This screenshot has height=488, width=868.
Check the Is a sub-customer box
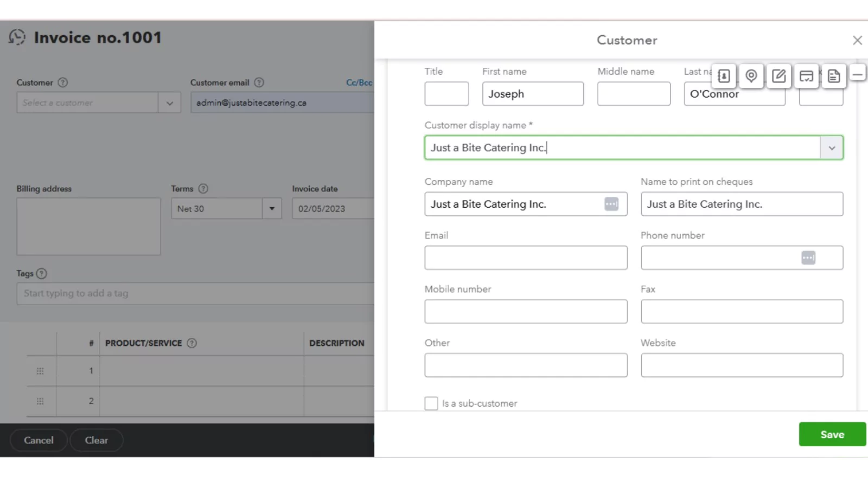coord(431,403)
